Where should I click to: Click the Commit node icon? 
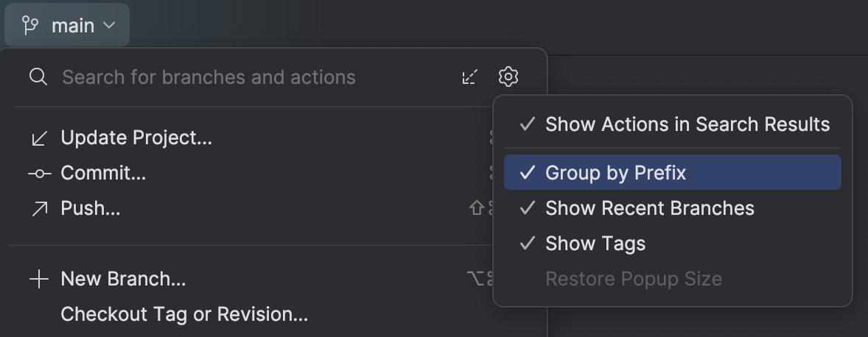click(x=39, y=174)
